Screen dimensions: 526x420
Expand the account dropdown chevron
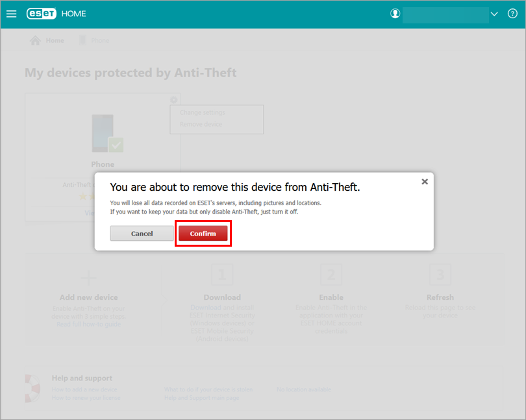click(495, 14)
